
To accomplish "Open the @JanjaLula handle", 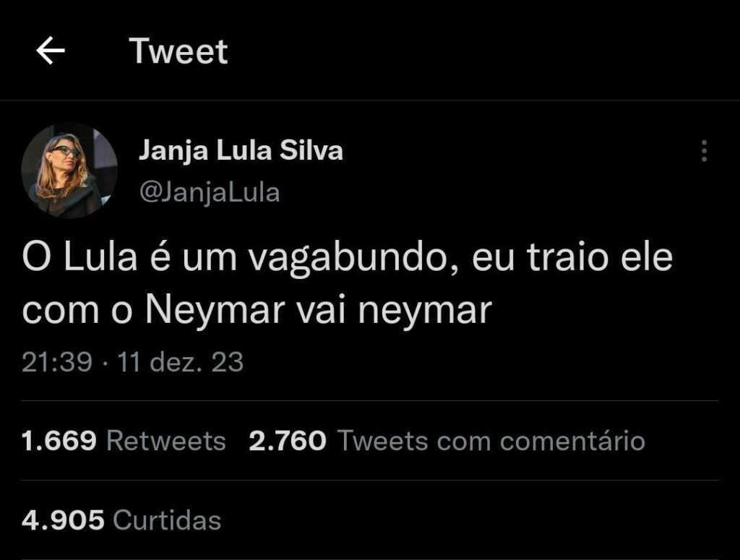I will [208, 193].
